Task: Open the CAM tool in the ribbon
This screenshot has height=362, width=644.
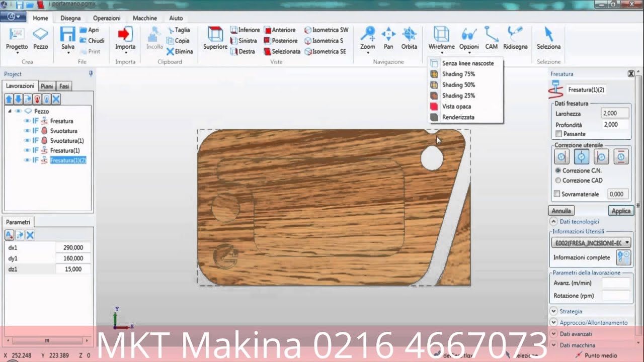Action: (x=491, y=39)
